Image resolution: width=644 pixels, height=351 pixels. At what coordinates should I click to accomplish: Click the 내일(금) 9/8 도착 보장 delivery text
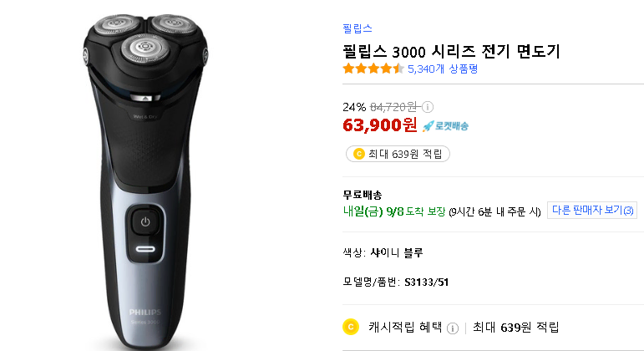point(394,211)
